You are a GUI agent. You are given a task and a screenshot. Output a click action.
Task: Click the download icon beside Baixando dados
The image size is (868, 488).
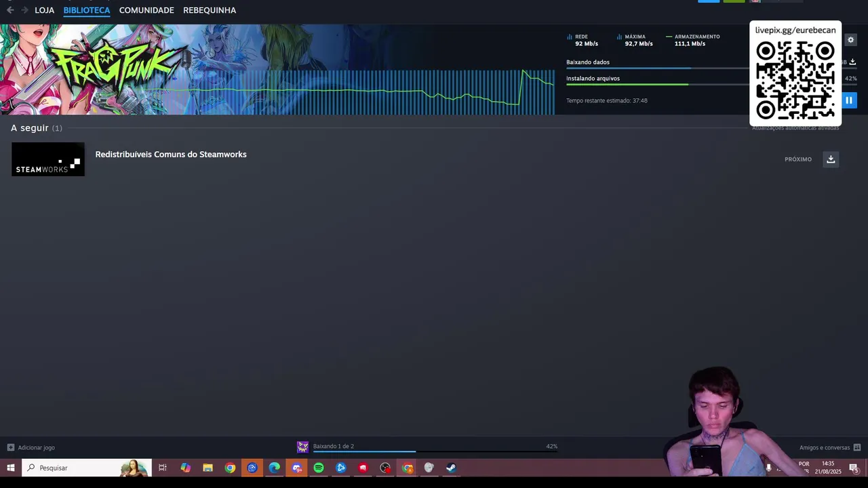click(852, 62)
